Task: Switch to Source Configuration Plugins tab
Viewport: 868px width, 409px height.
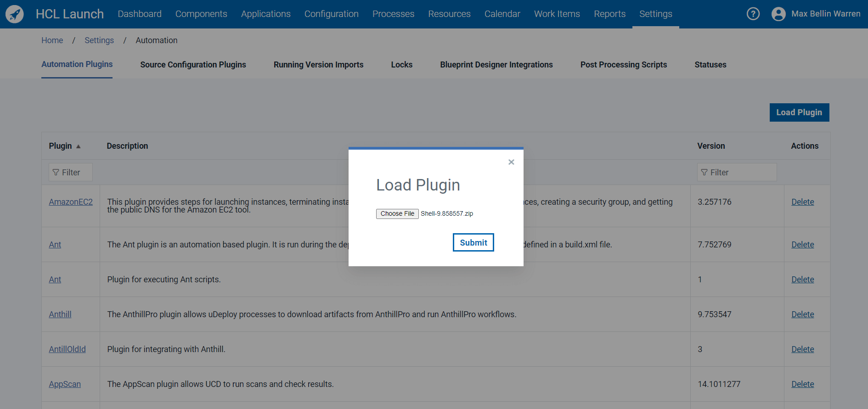Action: point(193,65)
